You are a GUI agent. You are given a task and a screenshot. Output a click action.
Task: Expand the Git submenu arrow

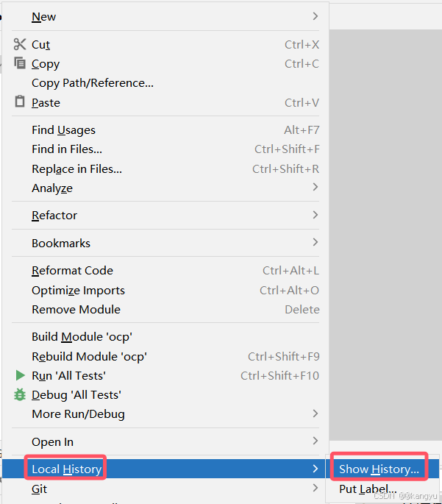point(315,488)
